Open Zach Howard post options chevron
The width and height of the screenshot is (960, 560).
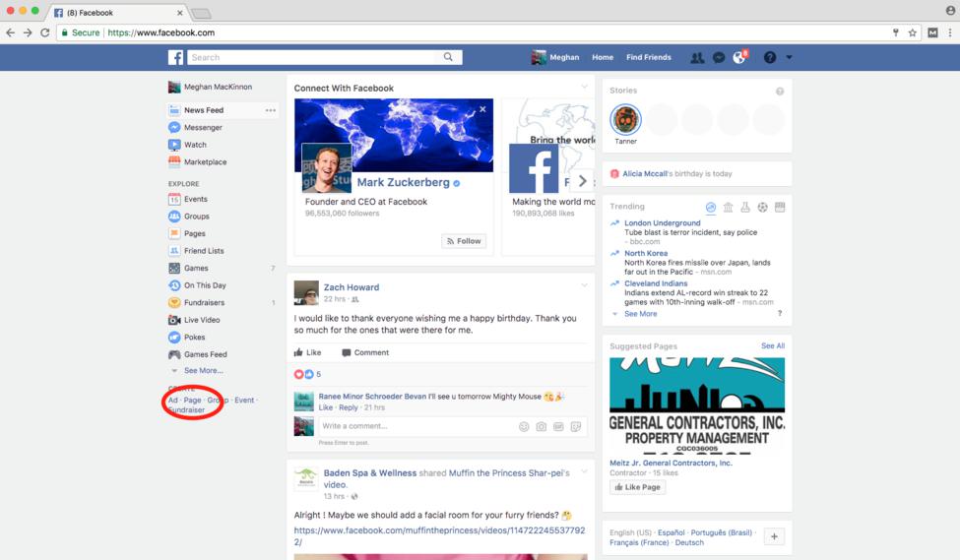click(x=584, y=285)
